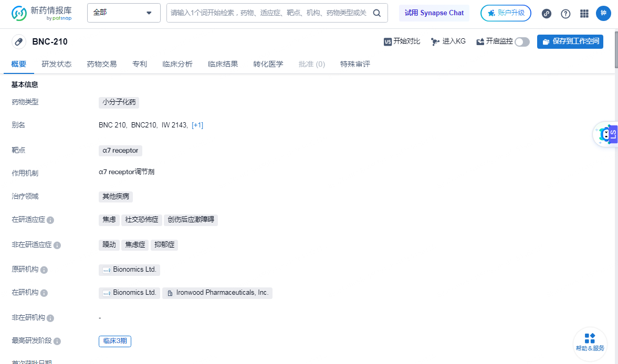
Task: Open the help question mark icon
Action: [565, 14]
